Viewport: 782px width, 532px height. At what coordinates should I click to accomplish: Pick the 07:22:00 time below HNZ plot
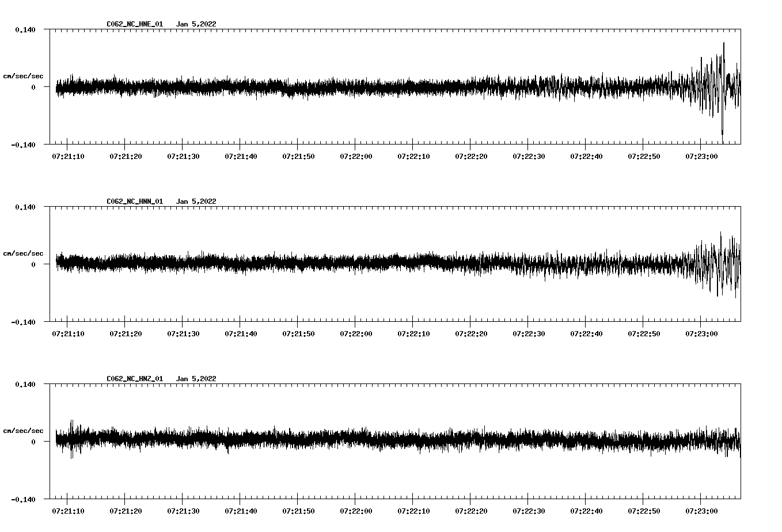[356, 511]
